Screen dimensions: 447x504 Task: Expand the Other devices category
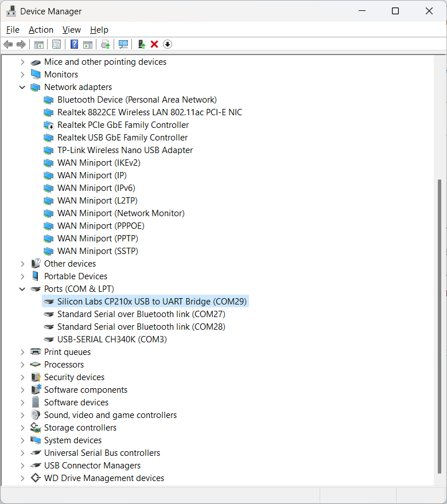(22, 264)
